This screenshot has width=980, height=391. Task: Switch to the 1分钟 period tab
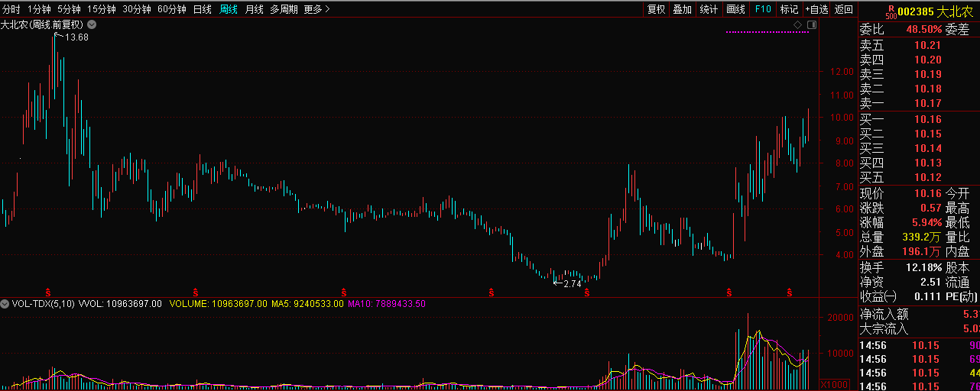pos(39,9)
